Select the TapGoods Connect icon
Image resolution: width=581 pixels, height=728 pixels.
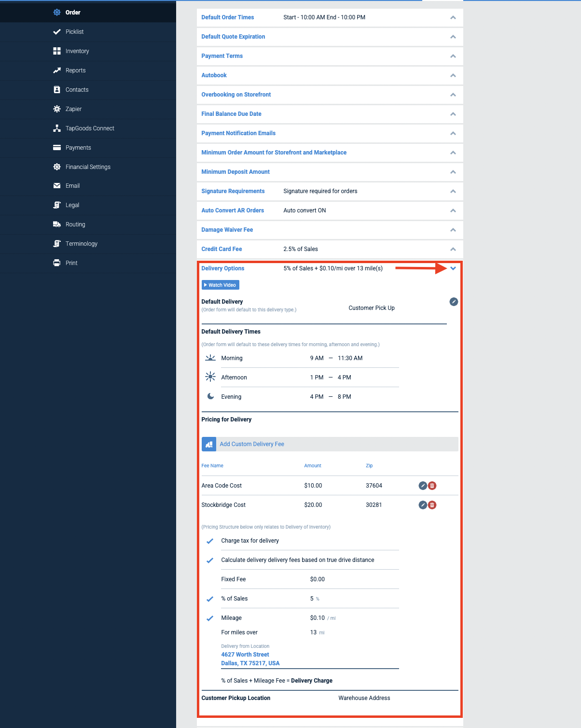click(56, 128)
